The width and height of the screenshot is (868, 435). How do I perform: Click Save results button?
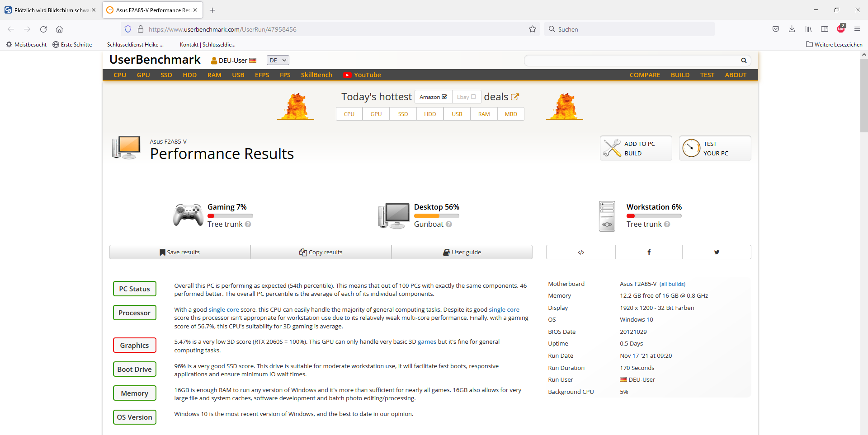tap(180, 252)
